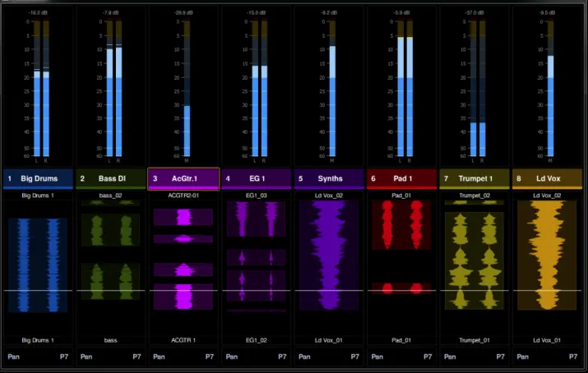Click the bass_02 clip name

coord(111,196)
